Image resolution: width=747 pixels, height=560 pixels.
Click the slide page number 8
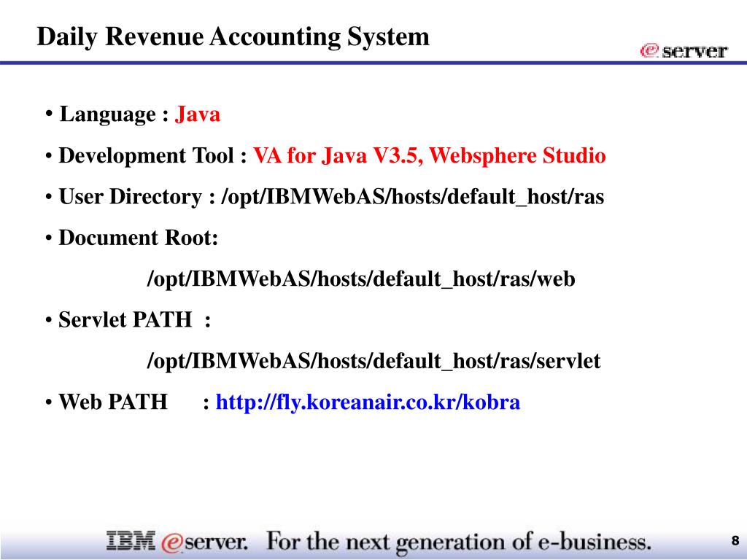735,541
